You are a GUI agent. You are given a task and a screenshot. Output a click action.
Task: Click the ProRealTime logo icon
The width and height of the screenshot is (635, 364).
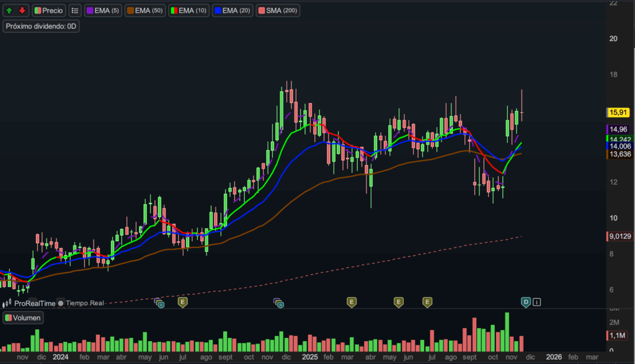click(x=8, y=303)
